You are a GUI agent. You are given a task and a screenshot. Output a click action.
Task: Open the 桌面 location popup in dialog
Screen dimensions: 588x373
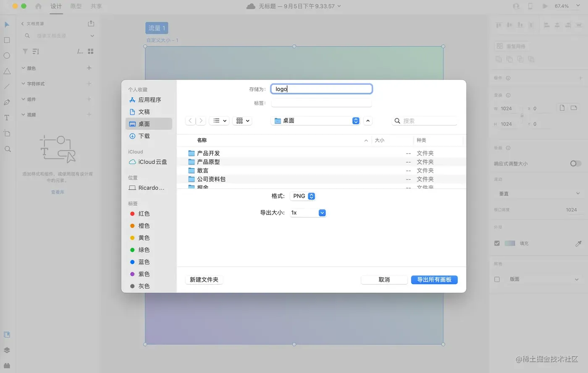click(315, 121)
